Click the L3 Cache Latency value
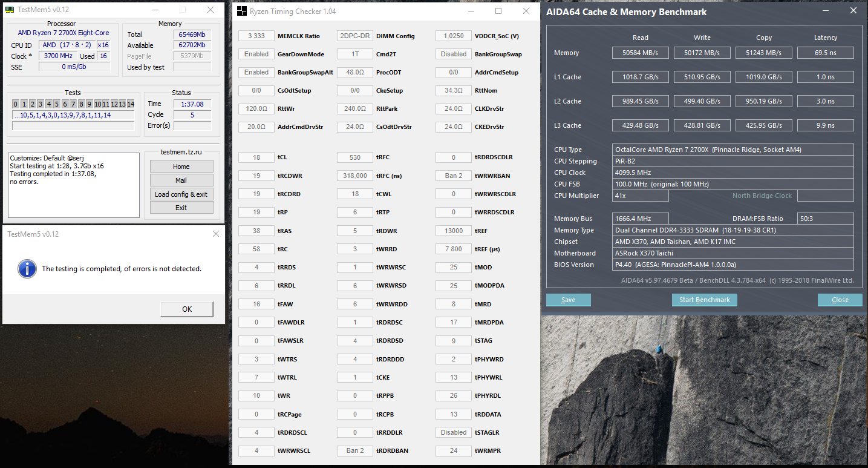Image resolution: width=868 pixels, height=468 pixels. pyautogui.click(x=826, y=125)
